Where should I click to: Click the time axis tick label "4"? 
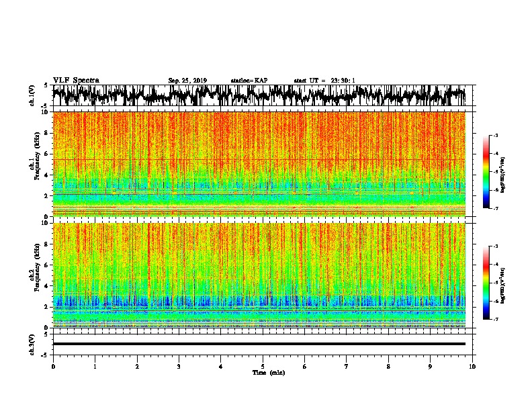221,366
